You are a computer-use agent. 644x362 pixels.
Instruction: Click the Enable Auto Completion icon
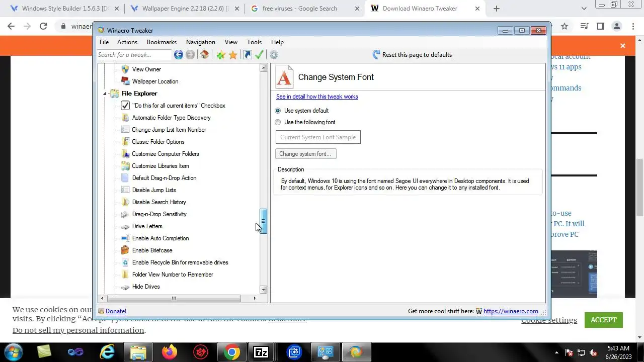pyautogui.click(x=125, y=238)
